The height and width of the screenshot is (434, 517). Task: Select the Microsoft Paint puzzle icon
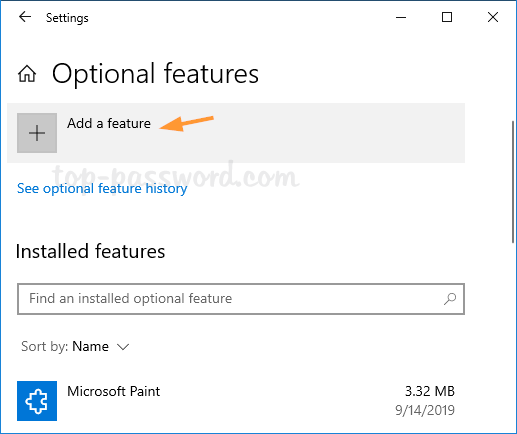click(37, 401)
